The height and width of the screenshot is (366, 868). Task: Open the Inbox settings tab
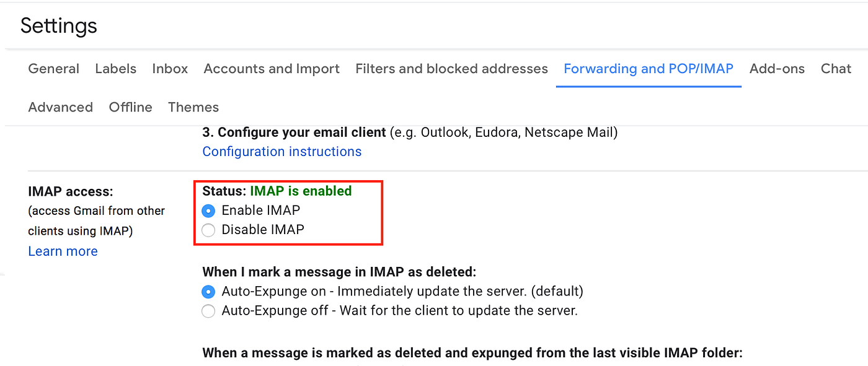point(170,69)
